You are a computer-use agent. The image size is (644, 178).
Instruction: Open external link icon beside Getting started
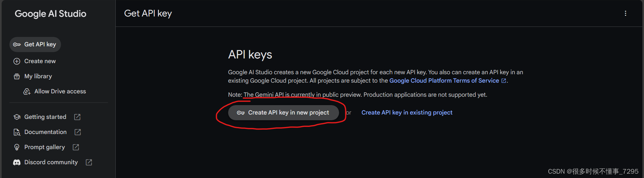pyautogui.click(x=77, y=117)
